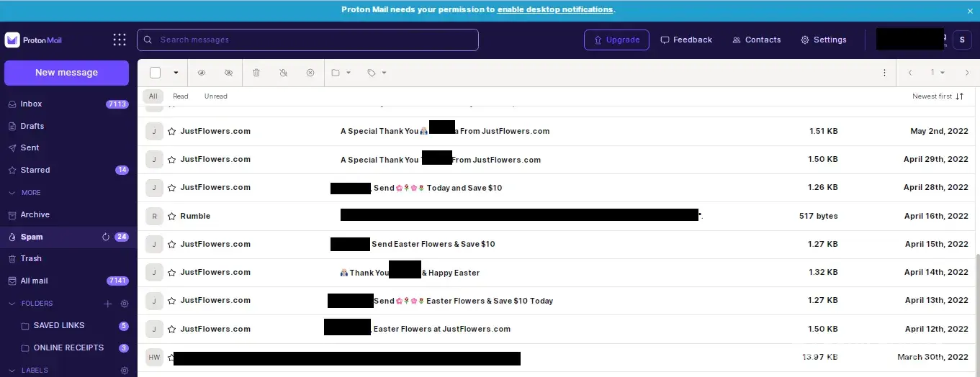
Task: Star the April 15th Easter Flowers message
Action: (x=171, y=245)
